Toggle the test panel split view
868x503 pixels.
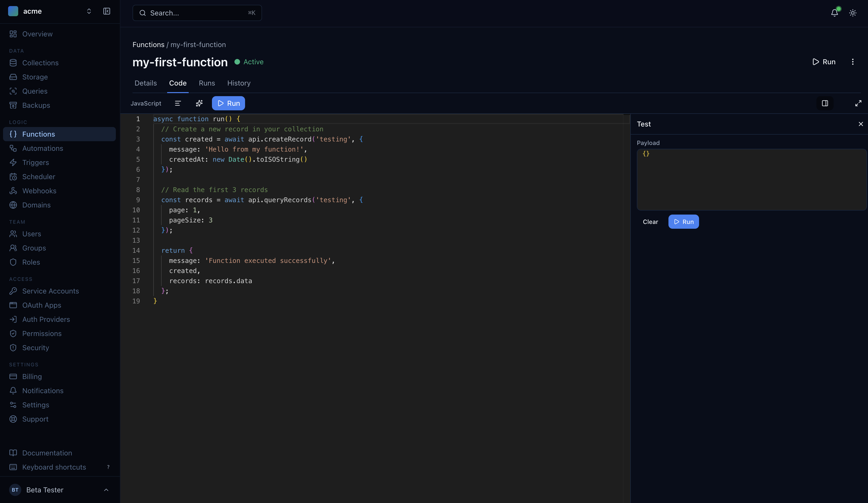pyautogui.click(x=825, y=103)
